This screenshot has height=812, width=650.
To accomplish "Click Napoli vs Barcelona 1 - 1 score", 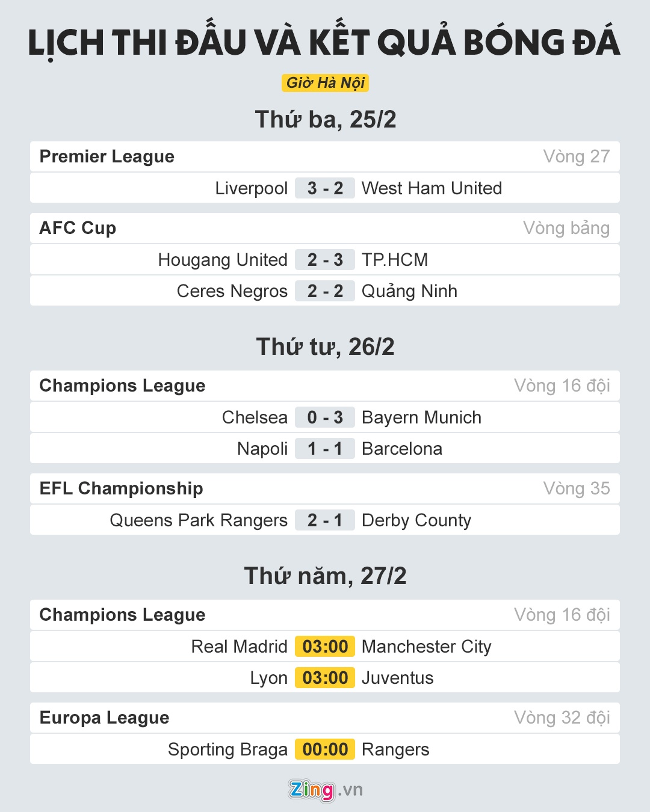I will 325,449.
